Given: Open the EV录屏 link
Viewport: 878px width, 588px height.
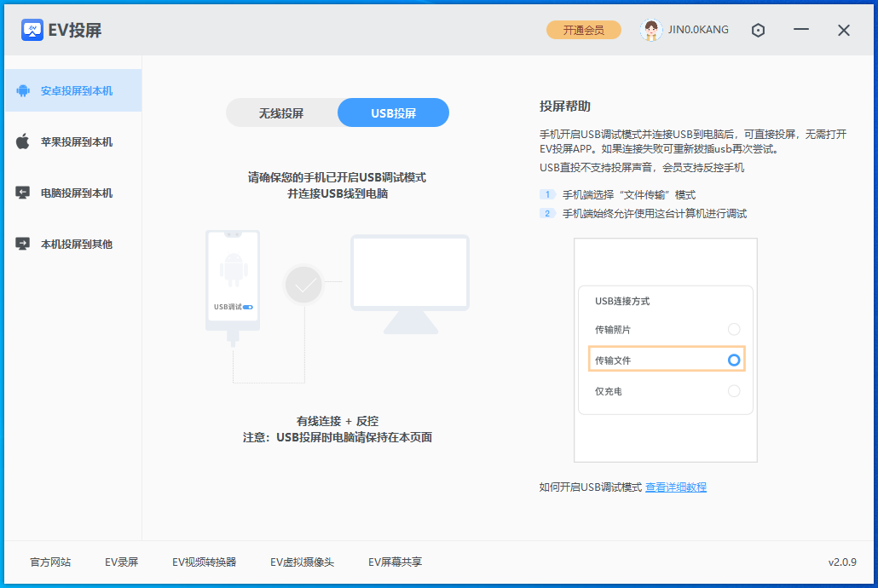Looking at the screenshot, I should [121, 562].
